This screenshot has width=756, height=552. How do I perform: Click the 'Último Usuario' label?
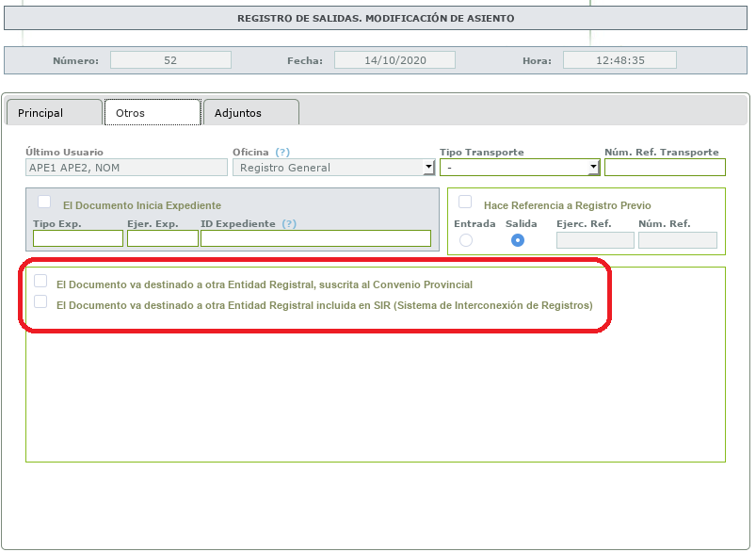tap(65, 152)
